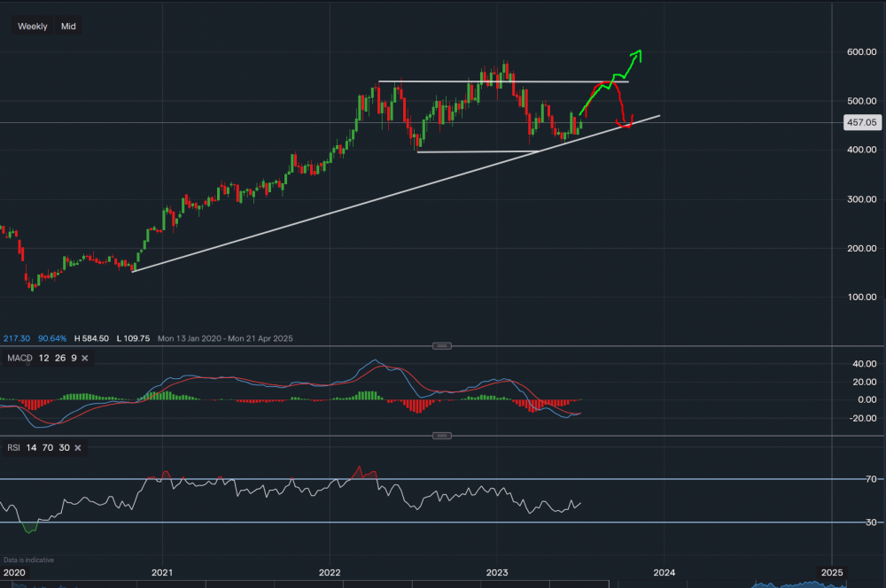
Task: Click the Mid price display option
Action: click(67, 26)
